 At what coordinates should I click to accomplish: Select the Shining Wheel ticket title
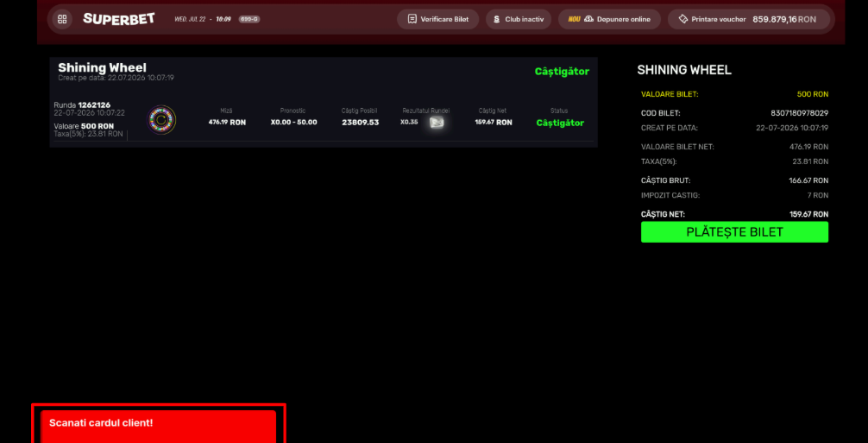click(x=103, y=68)
